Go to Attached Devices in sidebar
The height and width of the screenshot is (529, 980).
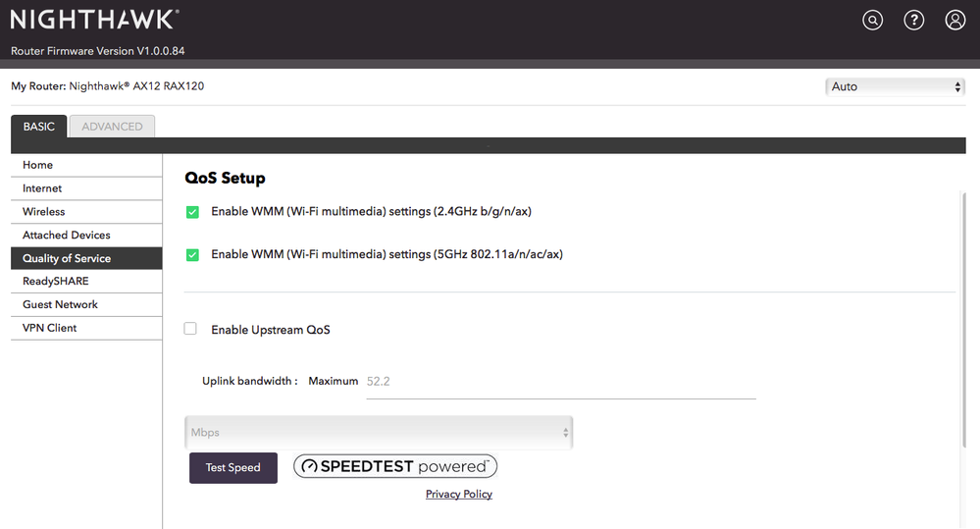click(x=67, y=236)
